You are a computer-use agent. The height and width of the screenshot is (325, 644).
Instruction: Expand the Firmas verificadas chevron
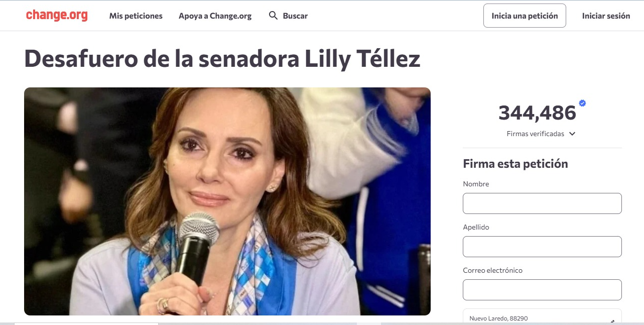572,134
